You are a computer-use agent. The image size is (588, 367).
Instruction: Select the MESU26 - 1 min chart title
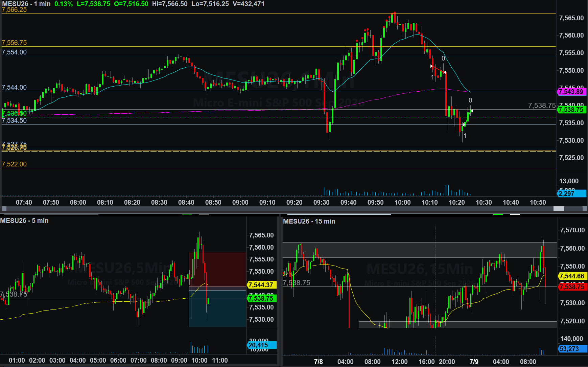26,4
